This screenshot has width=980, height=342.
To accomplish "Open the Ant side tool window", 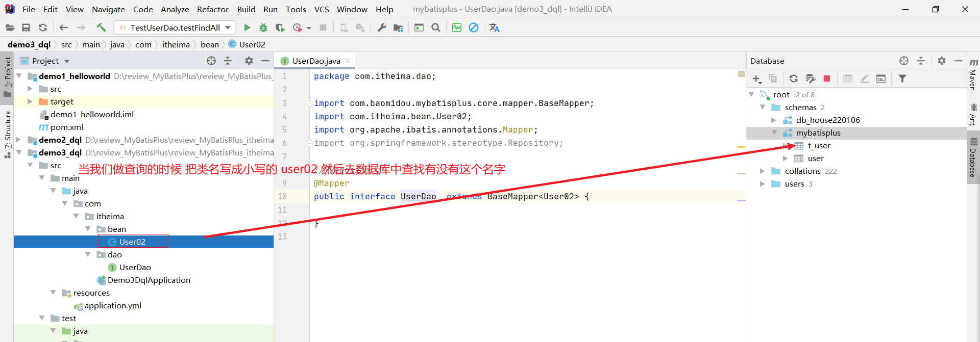I will click(x=973, y=114).
